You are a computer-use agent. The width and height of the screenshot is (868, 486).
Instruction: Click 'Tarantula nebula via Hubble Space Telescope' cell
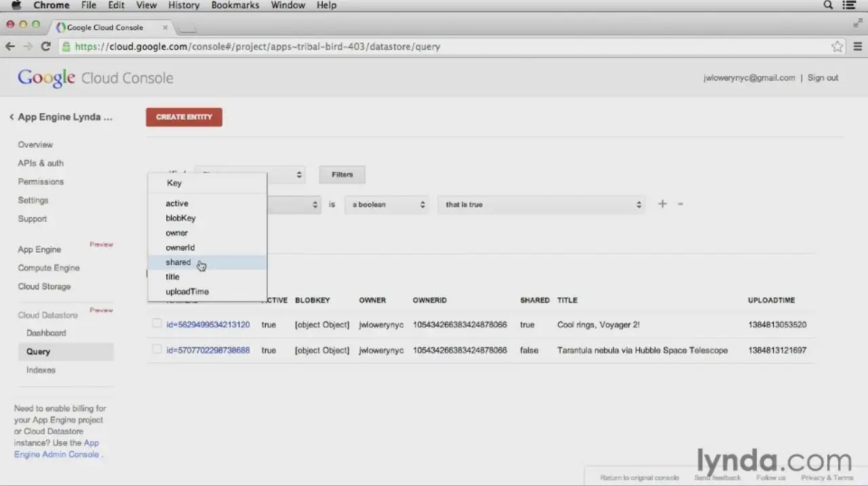642,350
